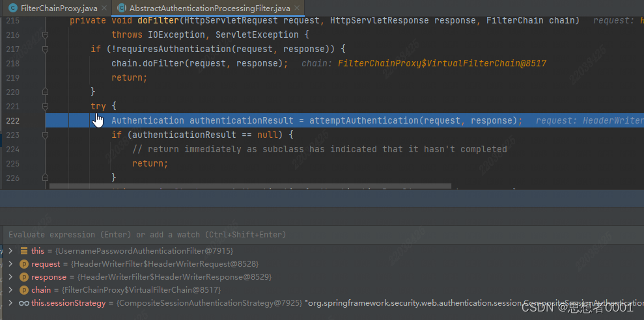Collapse the if block at line 223
Viewport: 644px width, 320px height.
coord(45,135)
